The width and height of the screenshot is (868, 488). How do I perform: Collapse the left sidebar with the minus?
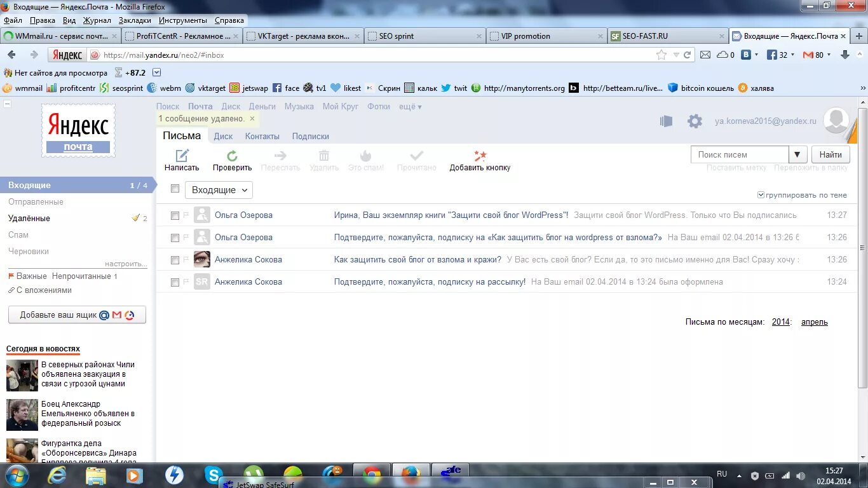click(7, 104)
